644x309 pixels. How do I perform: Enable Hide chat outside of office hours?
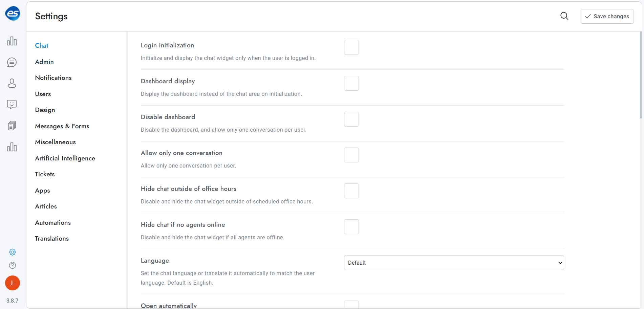351,191
